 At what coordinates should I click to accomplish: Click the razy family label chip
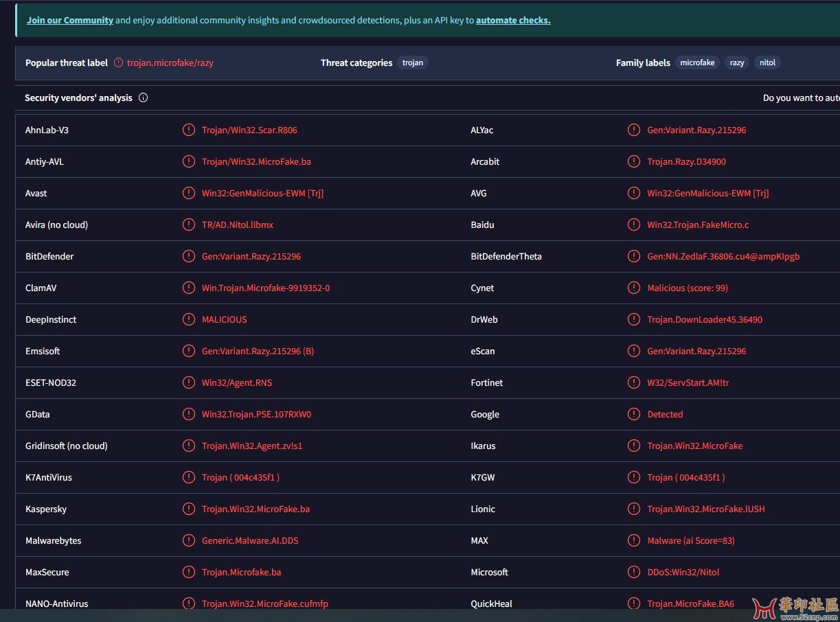pos(737,62)
